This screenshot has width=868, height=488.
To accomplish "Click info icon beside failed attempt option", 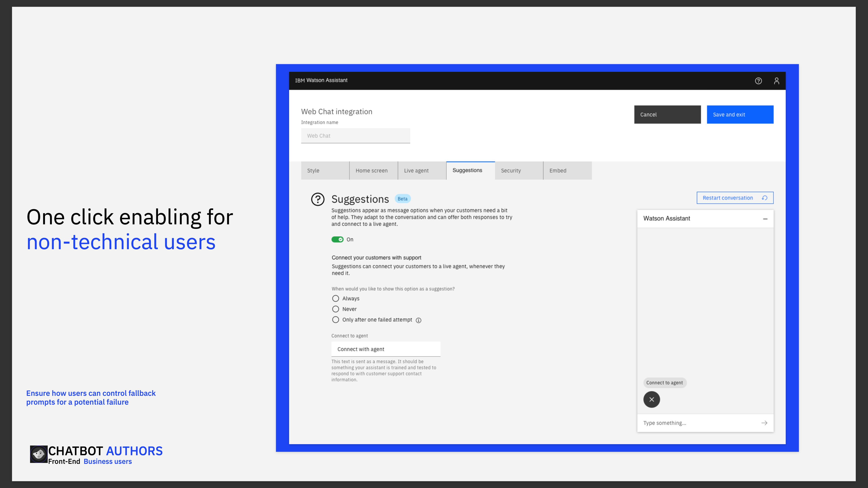I will coord(418,320).
